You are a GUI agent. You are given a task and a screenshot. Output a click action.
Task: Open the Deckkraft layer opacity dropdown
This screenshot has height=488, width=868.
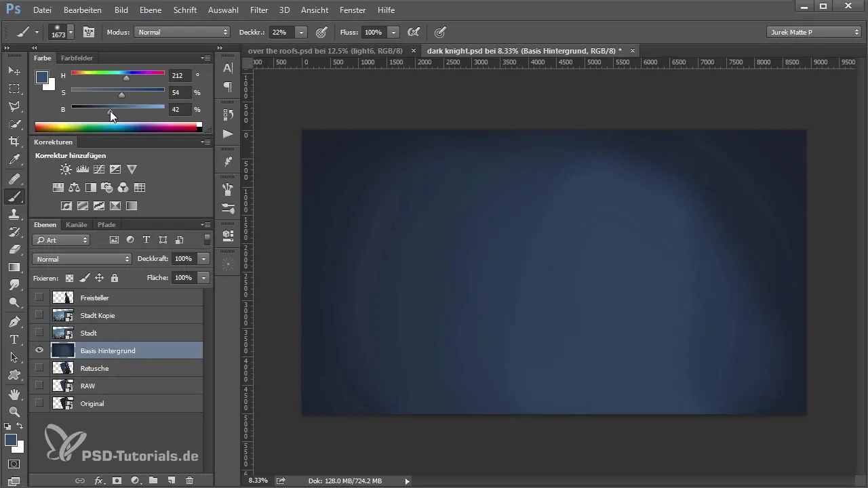tap(203, 259)
